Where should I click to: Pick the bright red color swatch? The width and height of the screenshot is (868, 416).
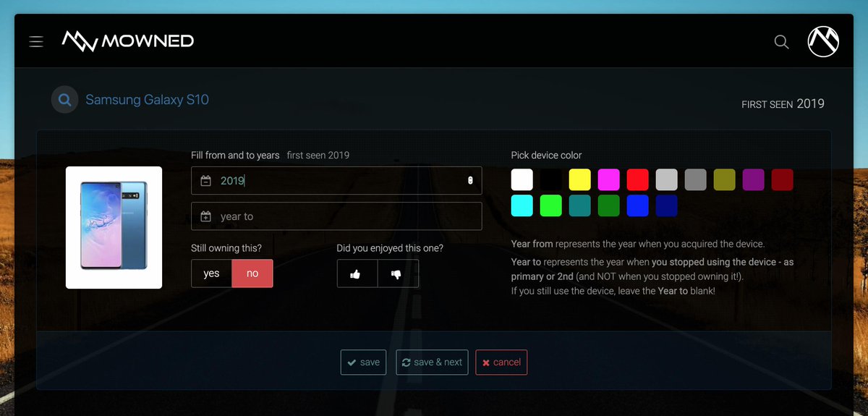(x=638, y=179)
